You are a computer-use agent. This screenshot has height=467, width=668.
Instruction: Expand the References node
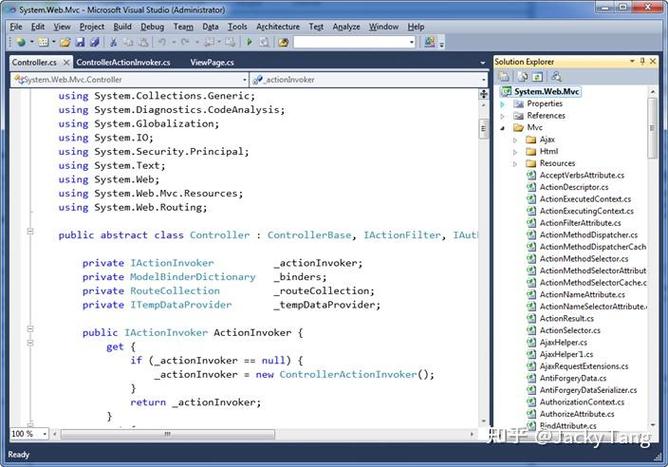(503, 116)
